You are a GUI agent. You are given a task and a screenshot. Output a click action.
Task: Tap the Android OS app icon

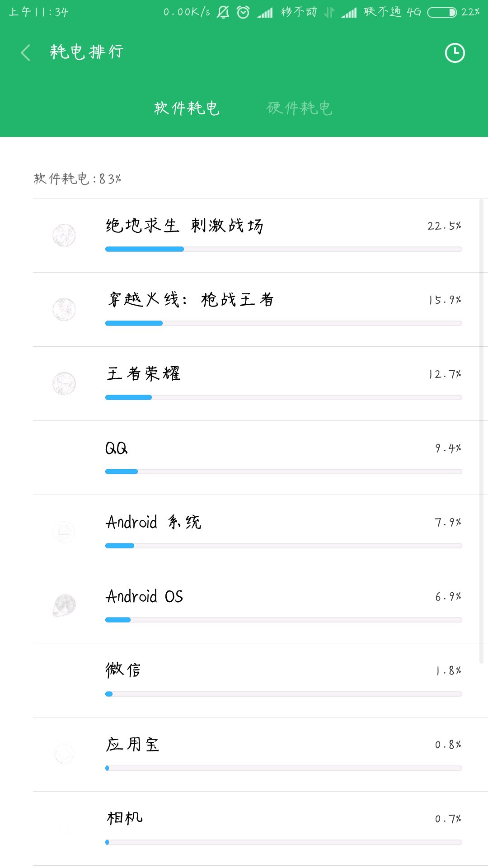(x=64, y=606)
